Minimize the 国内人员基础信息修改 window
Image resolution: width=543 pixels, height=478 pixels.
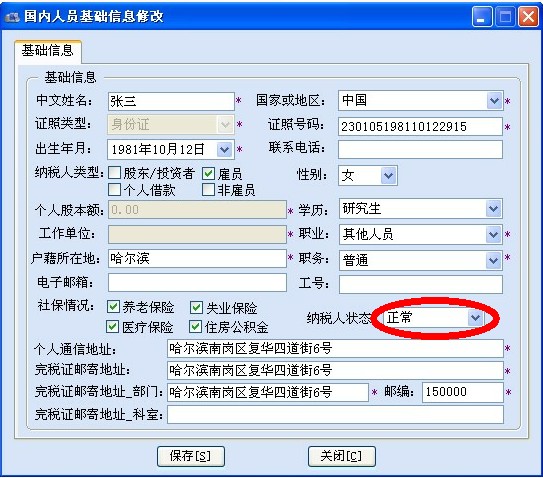482,16
